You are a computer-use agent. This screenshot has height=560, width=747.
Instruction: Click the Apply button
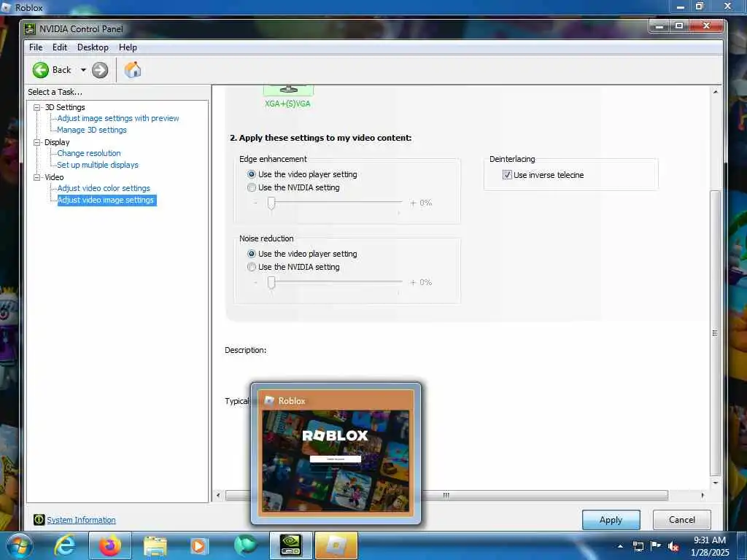coord(611,519)
